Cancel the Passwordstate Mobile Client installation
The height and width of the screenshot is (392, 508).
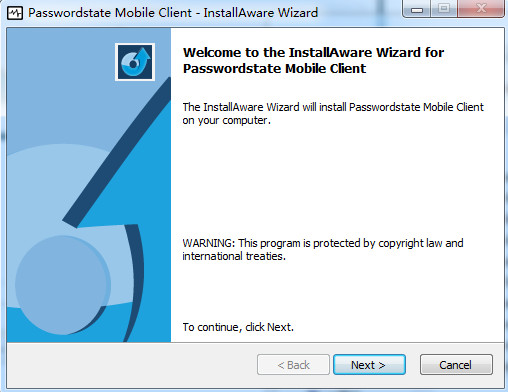[x=456, y=365]
